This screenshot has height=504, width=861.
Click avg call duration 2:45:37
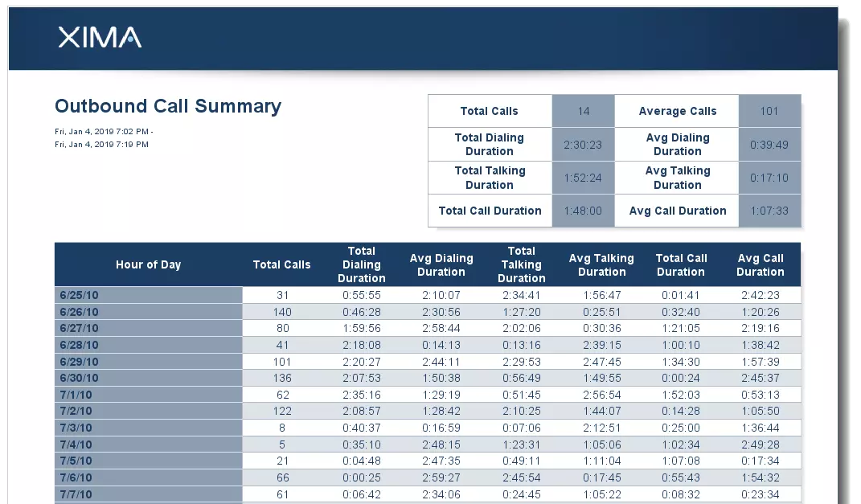[x=761, y=379]
